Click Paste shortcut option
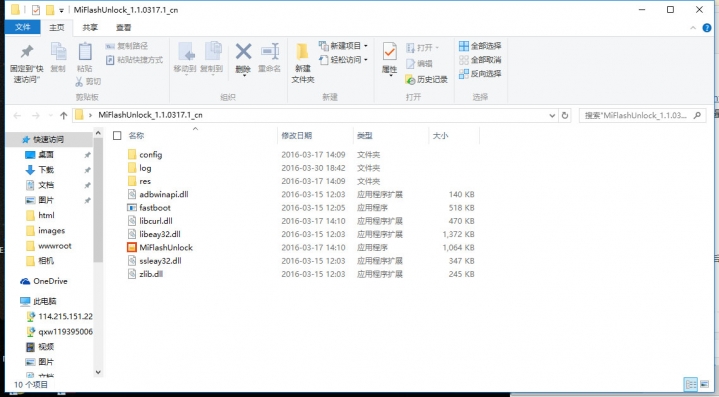 (134, 60)
